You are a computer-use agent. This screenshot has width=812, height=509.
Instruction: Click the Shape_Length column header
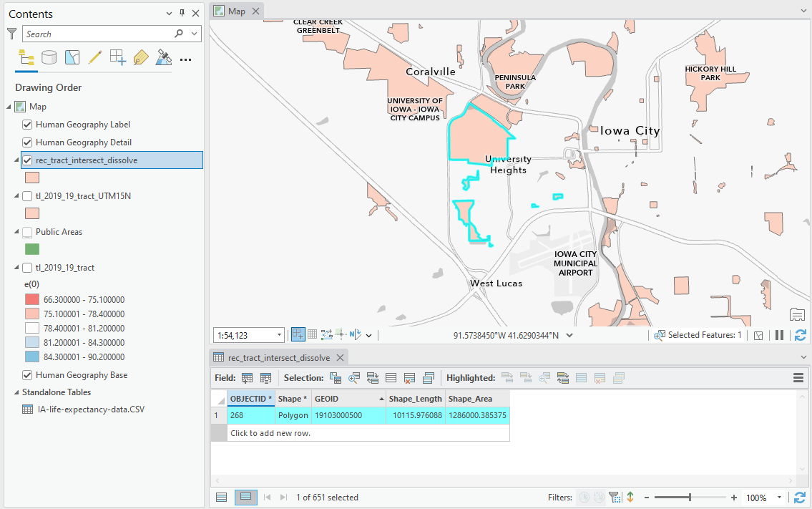[416, 399]
